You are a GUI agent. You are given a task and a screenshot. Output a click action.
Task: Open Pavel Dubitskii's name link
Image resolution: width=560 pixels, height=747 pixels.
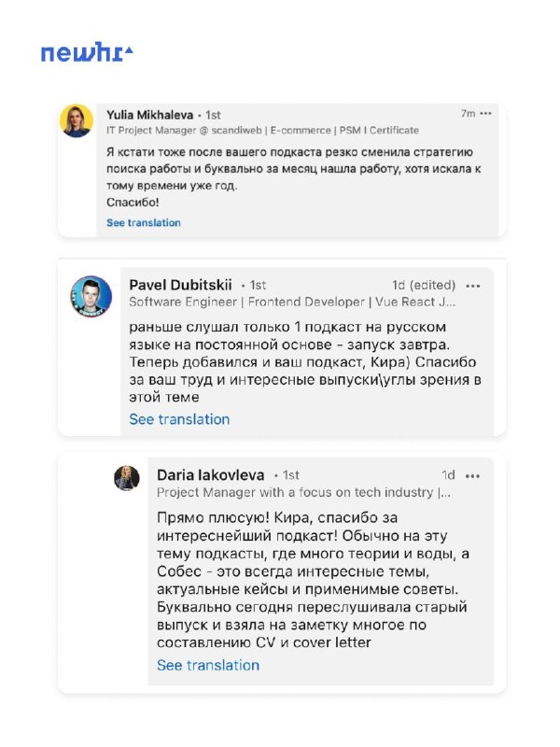(x=180, y=285)
